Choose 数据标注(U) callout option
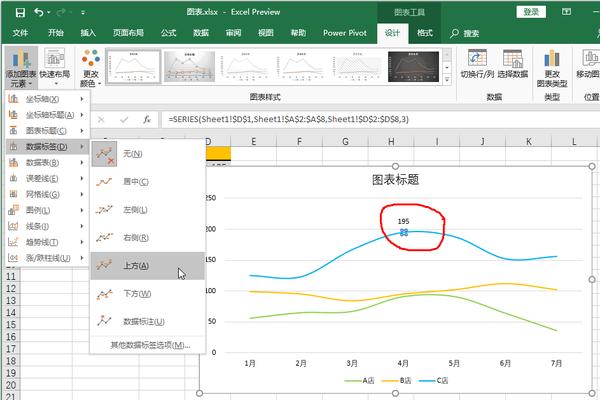Screen dimensions: 600x400 point(147,322)
